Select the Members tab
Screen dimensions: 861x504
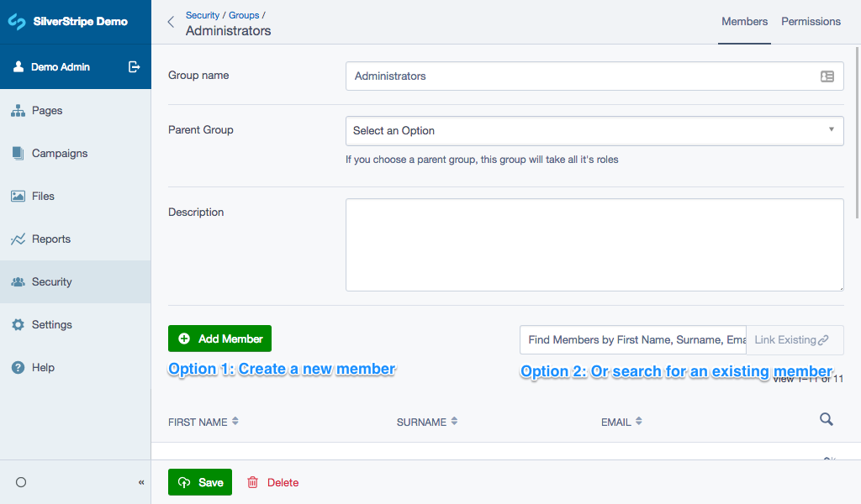744,22
